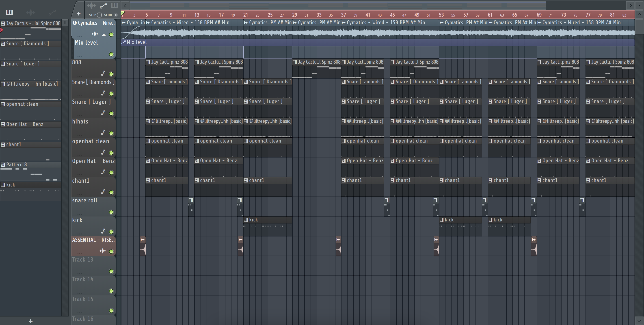Click waveform icon on ASSENTIAL - RISE track

(103, 251)
